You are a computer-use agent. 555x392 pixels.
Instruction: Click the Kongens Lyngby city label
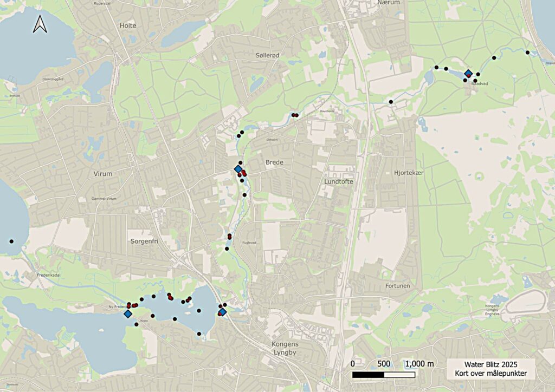285,348
